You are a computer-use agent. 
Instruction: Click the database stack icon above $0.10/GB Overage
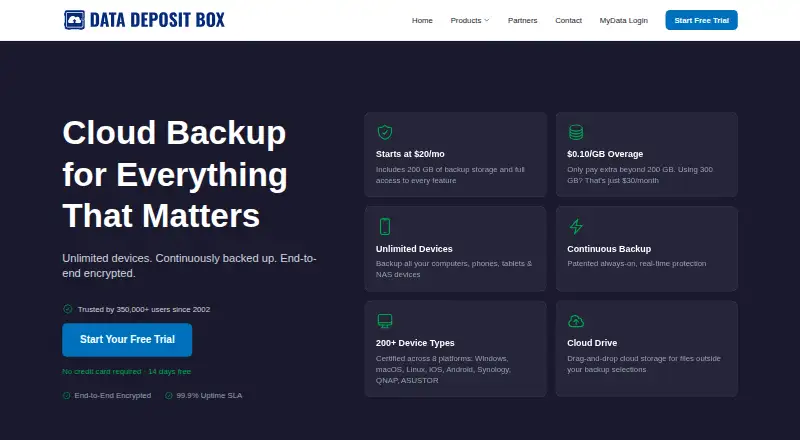pyautogui.click(x=576, y=132)
